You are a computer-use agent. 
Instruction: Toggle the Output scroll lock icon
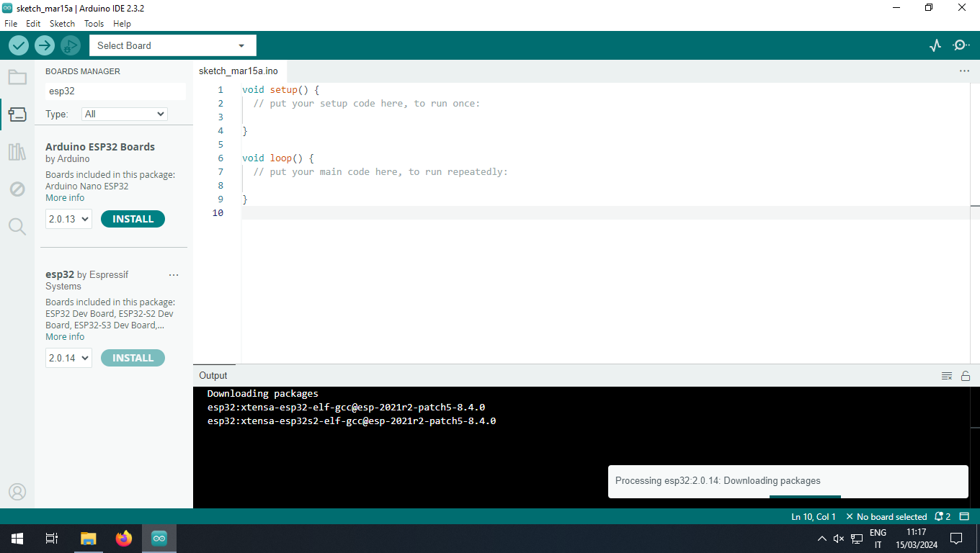[x=966, y=376]
